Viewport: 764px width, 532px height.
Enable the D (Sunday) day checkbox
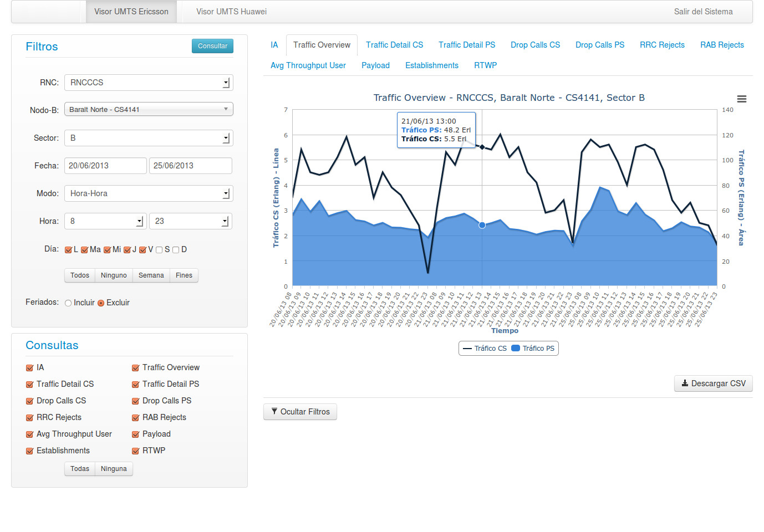(176, 250)
